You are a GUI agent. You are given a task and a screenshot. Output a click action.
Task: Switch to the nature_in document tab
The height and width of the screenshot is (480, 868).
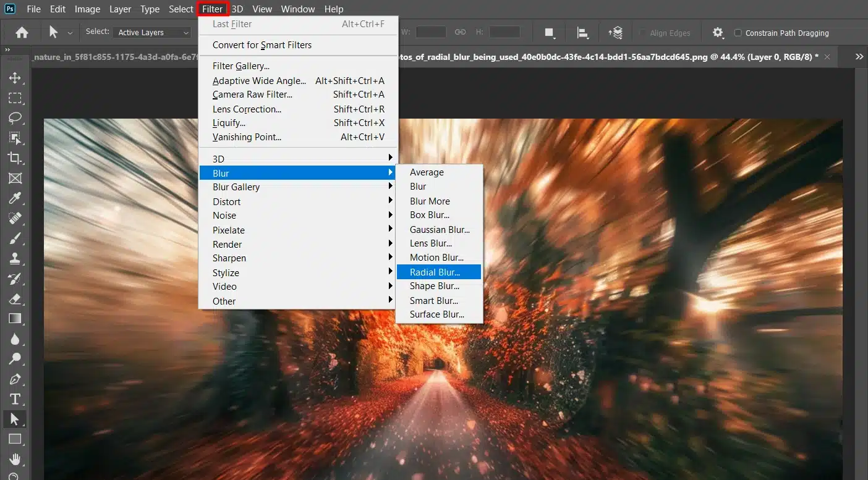click(x=116, y=56)
